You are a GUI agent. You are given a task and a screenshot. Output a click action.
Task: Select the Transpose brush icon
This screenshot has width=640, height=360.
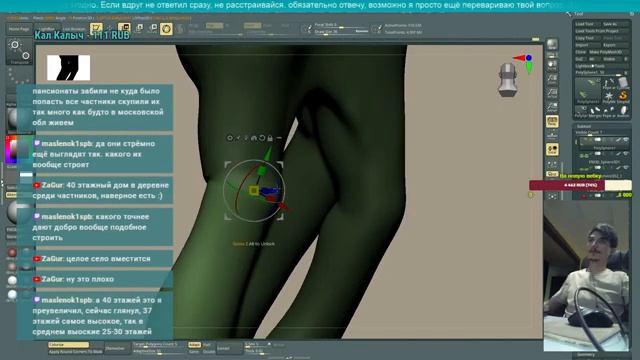point(20,51)
